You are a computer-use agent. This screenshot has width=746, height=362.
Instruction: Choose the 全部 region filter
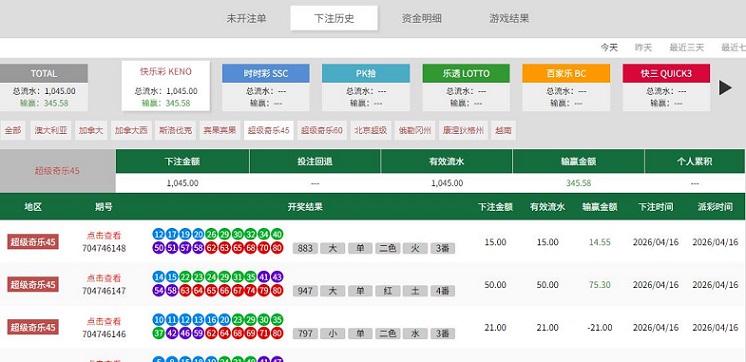point(13,130)
